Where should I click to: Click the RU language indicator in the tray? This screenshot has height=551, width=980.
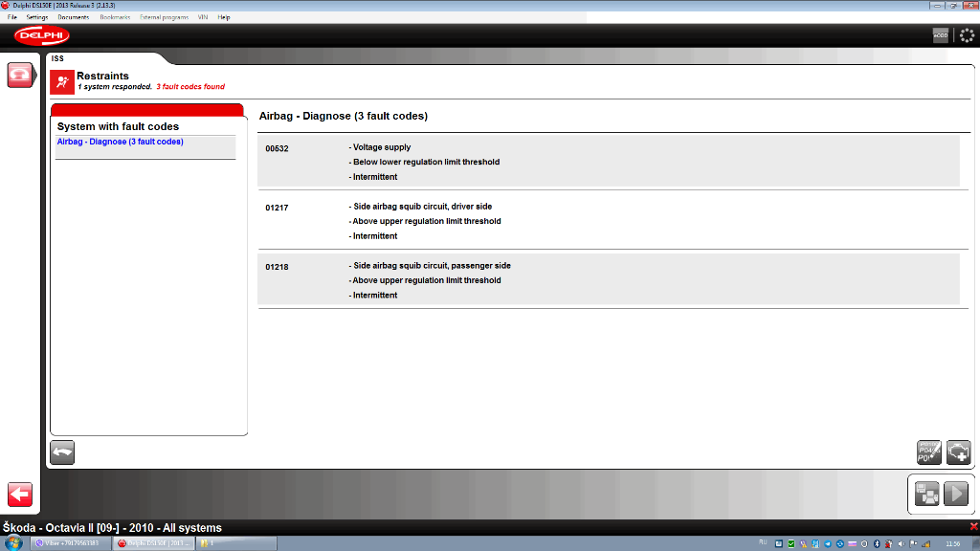[763, 542]
